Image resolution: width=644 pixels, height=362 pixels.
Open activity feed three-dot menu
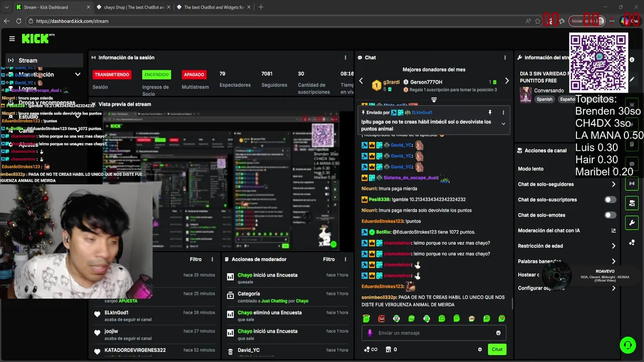(x=212, y=259)
